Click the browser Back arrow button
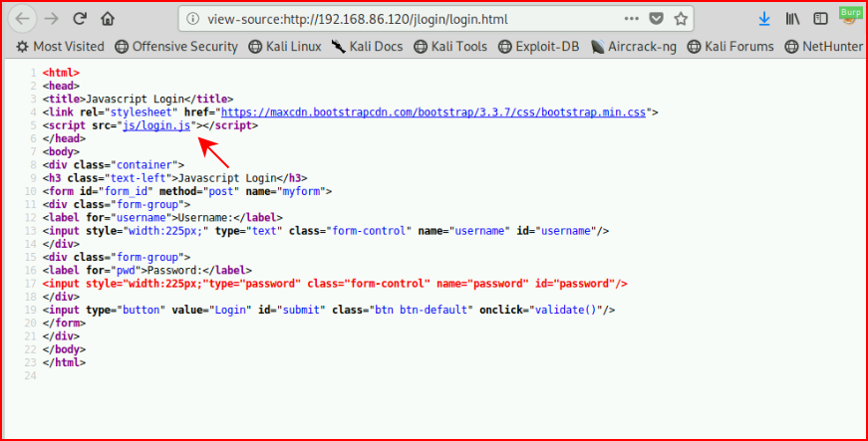 22,19
